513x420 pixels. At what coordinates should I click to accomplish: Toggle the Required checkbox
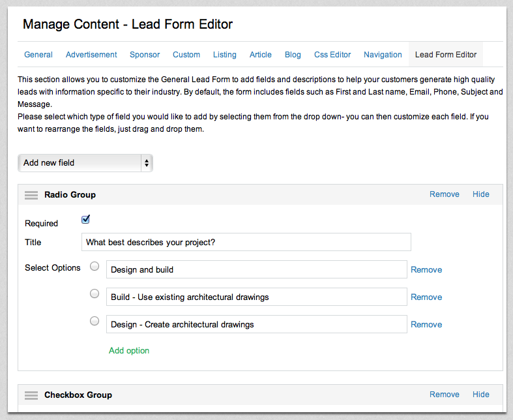point(85,220)
